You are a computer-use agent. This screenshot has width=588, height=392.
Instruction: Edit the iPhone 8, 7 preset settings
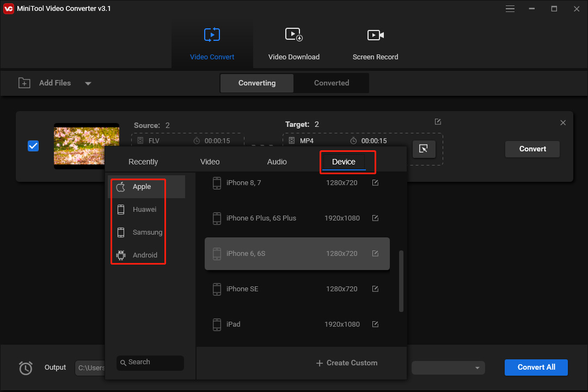[x=375, y=183]
